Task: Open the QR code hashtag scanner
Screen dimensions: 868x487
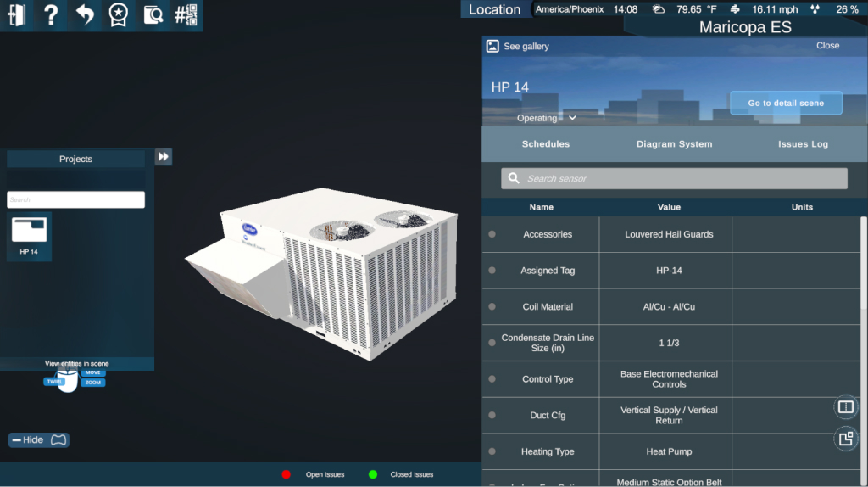Action: (x=186, y=15)
